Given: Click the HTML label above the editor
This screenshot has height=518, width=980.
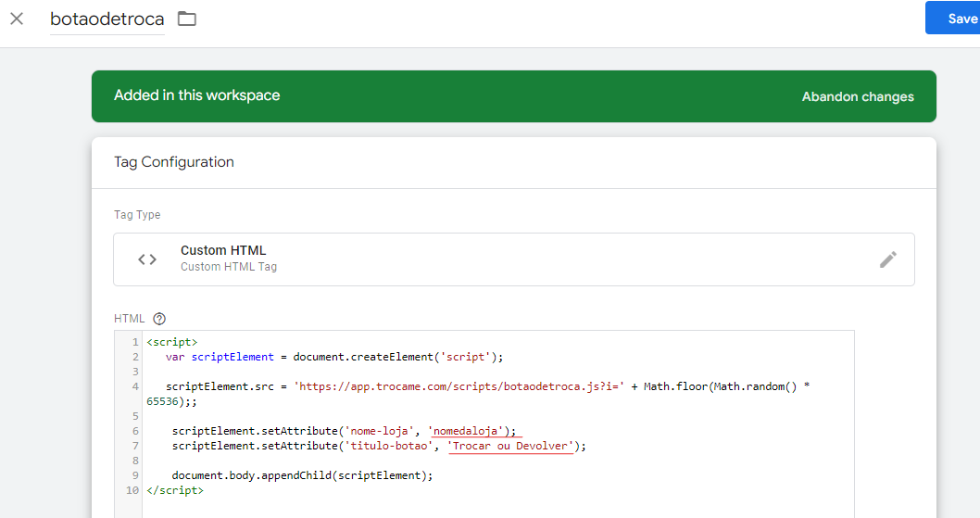Looking at the screenshot, I should click(130, 319).
